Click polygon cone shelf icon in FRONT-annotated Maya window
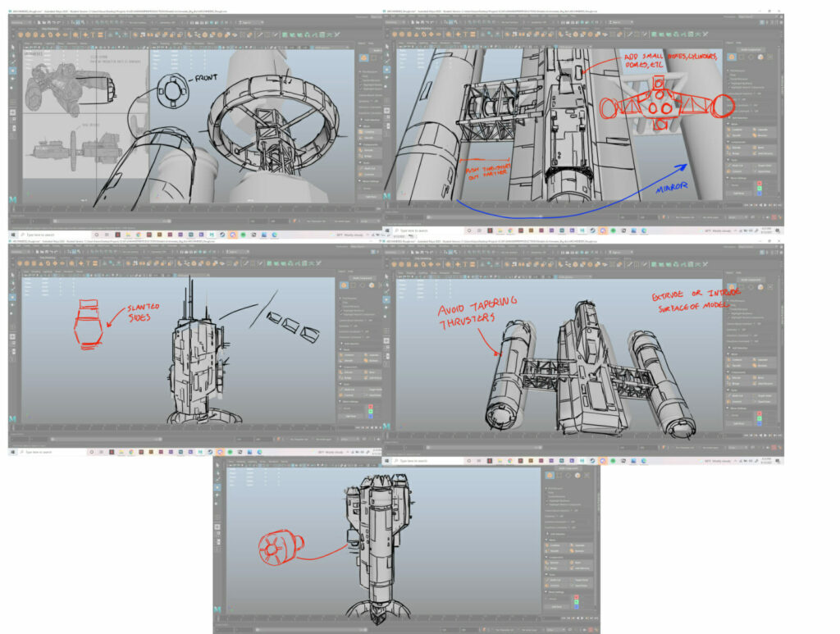The image size is (840, 634). point(43,34)
